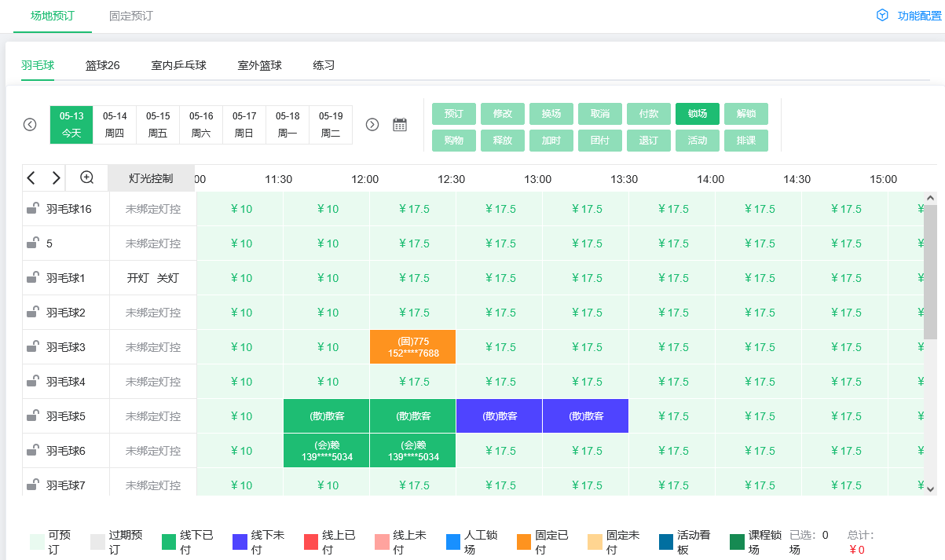Select the 室外篮球 sport tab
This screenshot has width=945, height=560.
click(x=260, y=65)
